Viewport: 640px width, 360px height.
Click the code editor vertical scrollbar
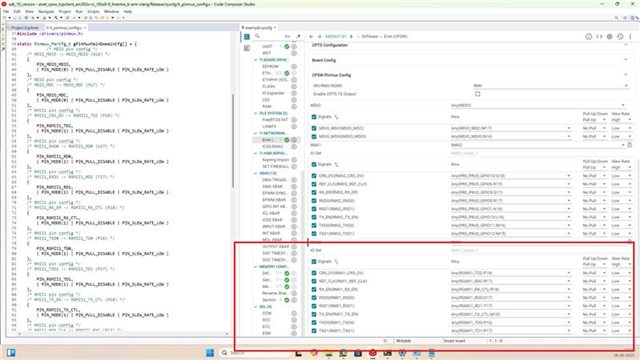[233, 141]
